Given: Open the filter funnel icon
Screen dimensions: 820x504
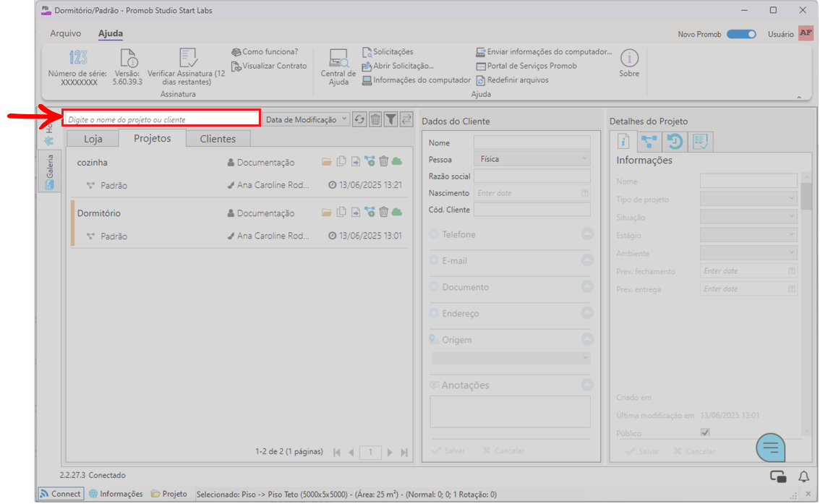Looking at the screenshot, I should pyautogui.click(x=390, y=119).
